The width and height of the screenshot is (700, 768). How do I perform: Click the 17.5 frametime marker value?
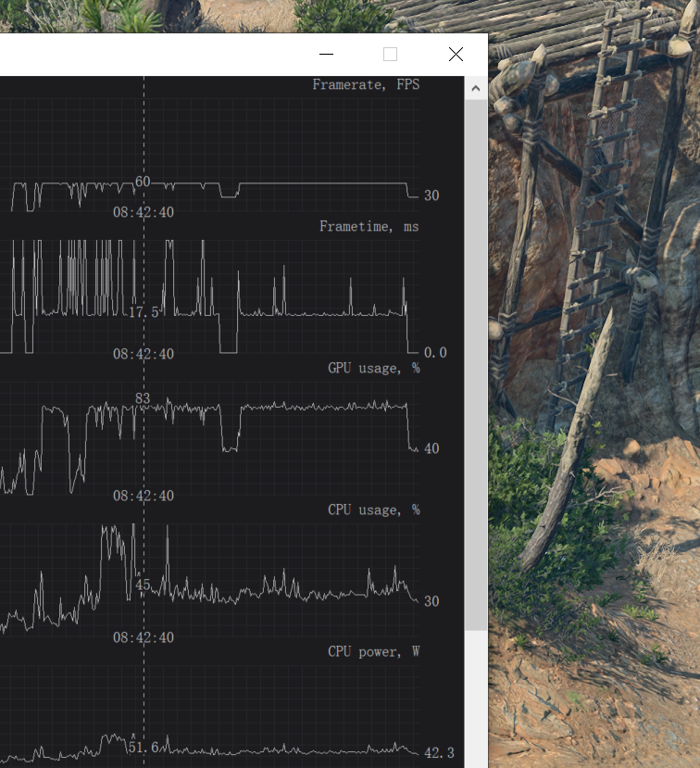click(x=144, y=313)
